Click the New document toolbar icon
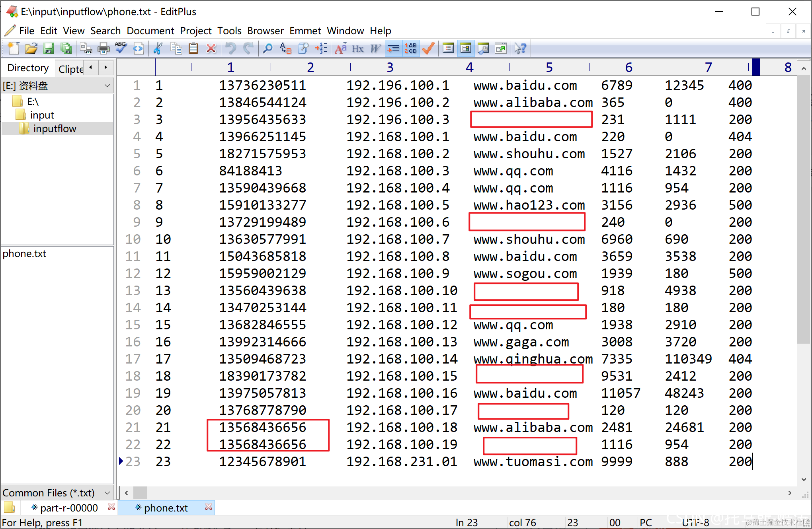Viewport: 812px width, 529px height. tap(13, 49)
